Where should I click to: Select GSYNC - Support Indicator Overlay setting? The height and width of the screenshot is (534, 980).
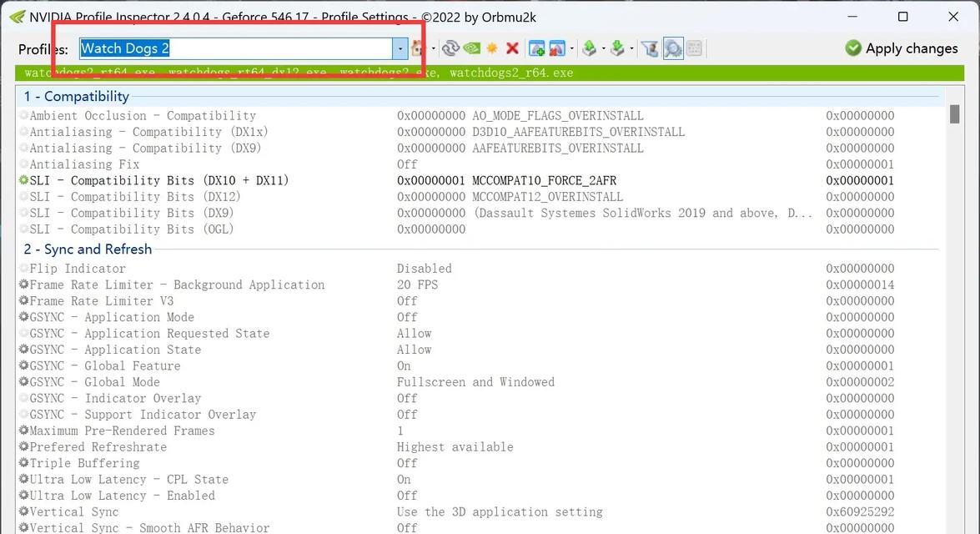pyautogui.click(x=143, y=416)
